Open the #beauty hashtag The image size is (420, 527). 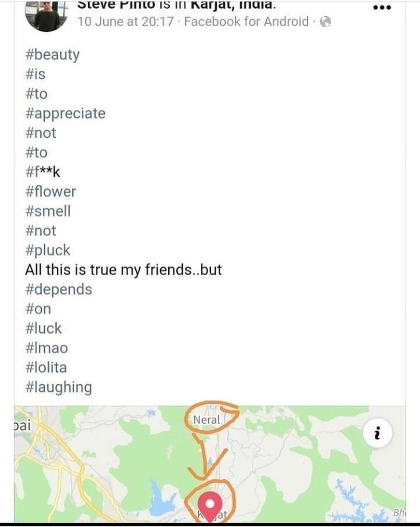pos(53,55)
